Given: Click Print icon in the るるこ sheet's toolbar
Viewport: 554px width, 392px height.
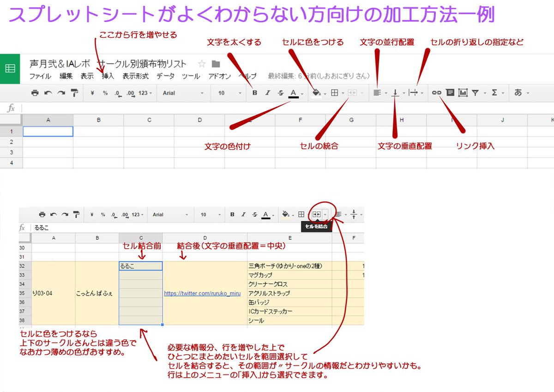Looking at the screenshot, I should coord(42,214).
